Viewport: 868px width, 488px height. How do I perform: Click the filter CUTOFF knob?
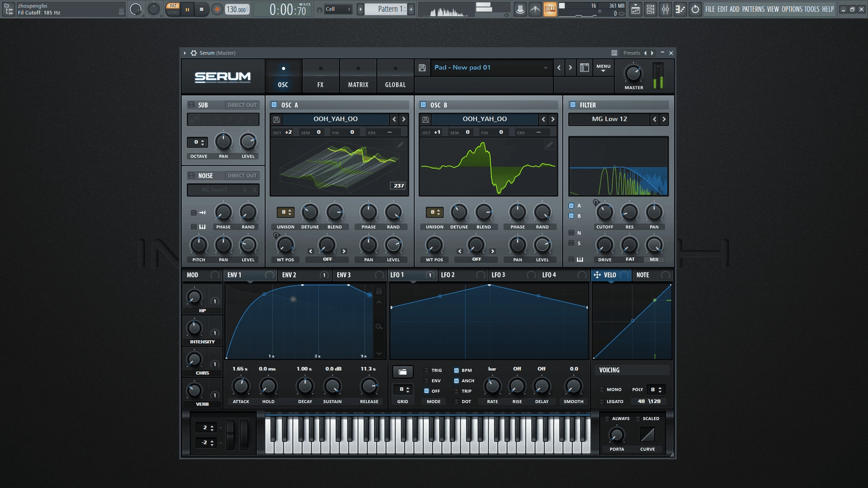(605, 212)
